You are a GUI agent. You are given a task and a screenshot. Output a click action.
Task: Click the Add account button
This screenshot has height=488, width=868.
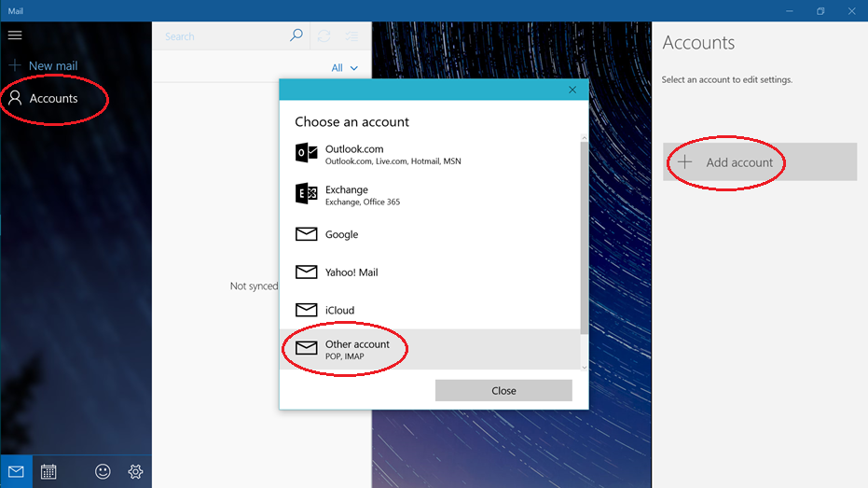[x=760, y=161]
